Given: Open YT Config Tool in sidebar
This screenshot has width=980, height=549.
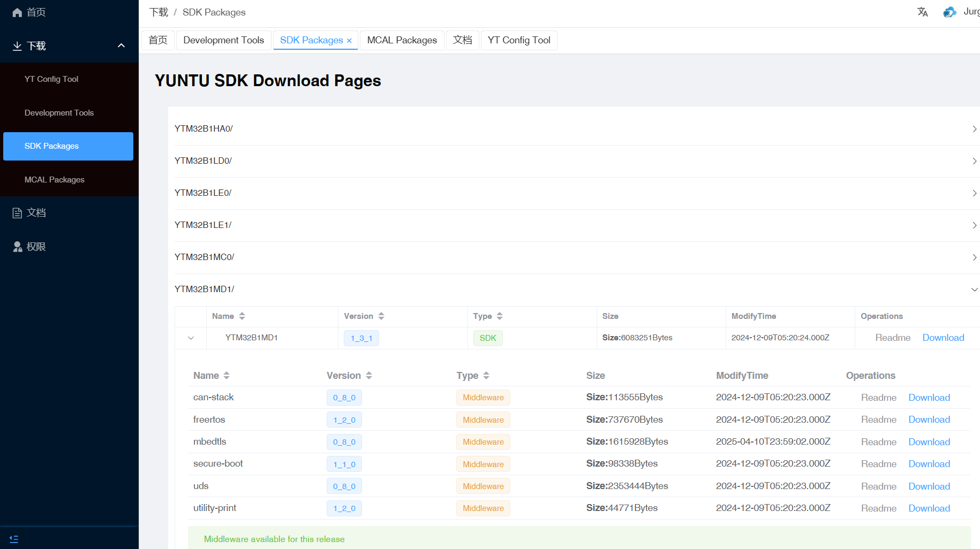Looking at the screenshot, I should 69,79.
